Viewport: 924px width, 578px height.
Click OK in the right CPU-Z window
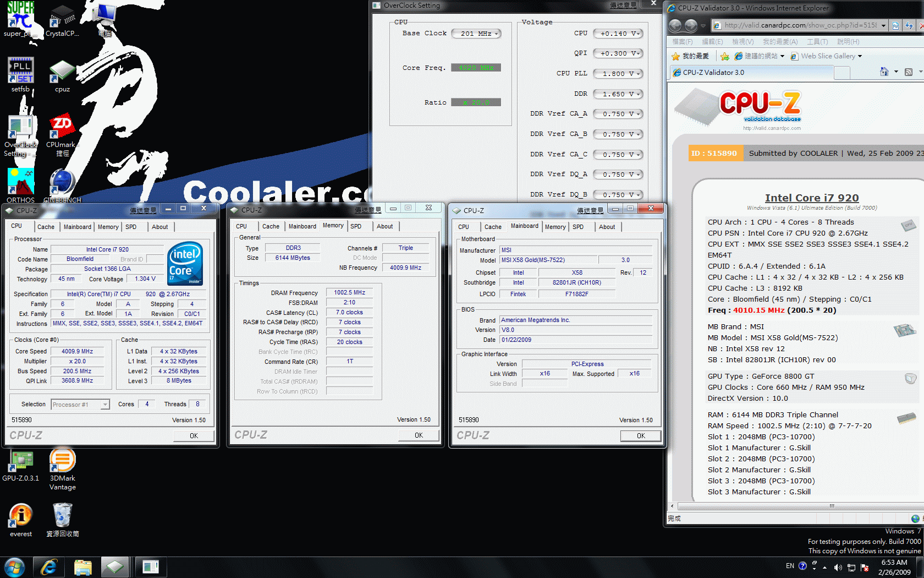coord(641,435)
